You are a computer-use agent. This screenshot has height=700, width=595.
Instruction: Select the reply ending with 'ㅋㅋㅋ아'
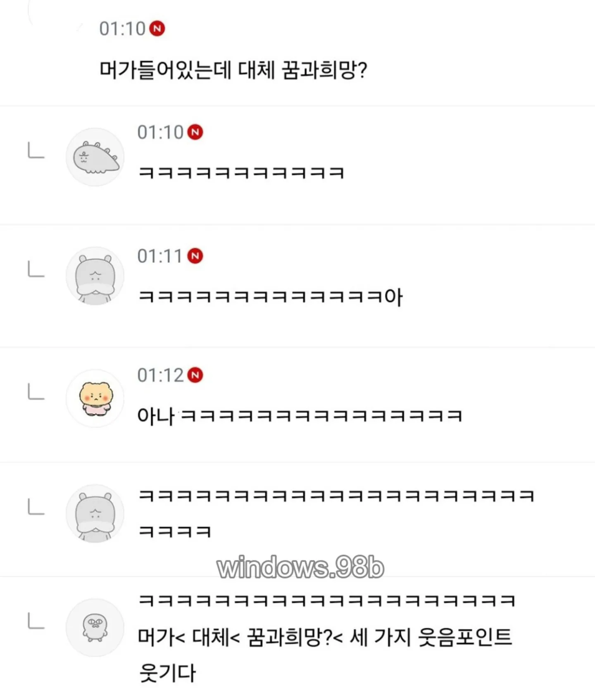tap(270, 297)
